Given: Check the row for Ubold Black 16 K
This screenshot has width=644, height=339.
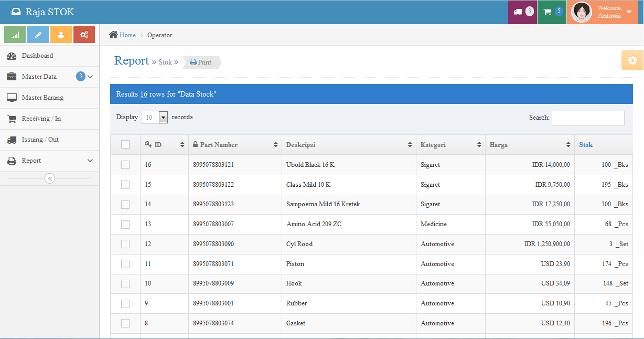Looking at the screenshot, I should (125, 165).
